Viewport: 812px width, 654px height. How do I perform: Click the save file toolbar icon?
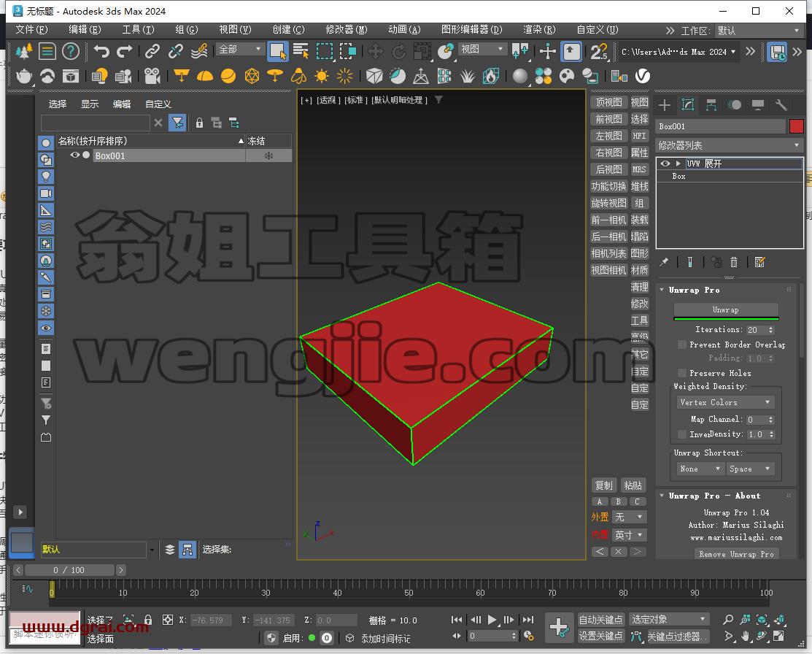coord(776,51)
